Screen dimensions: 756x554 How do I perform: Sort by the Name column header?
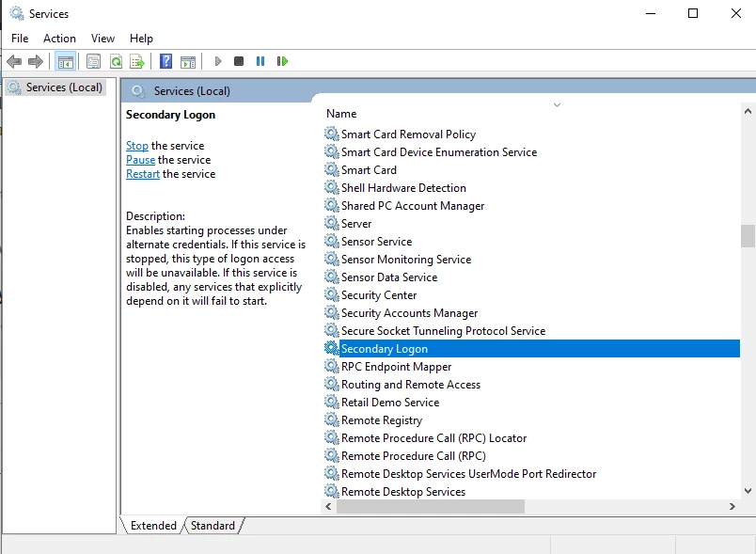point(341,114)
